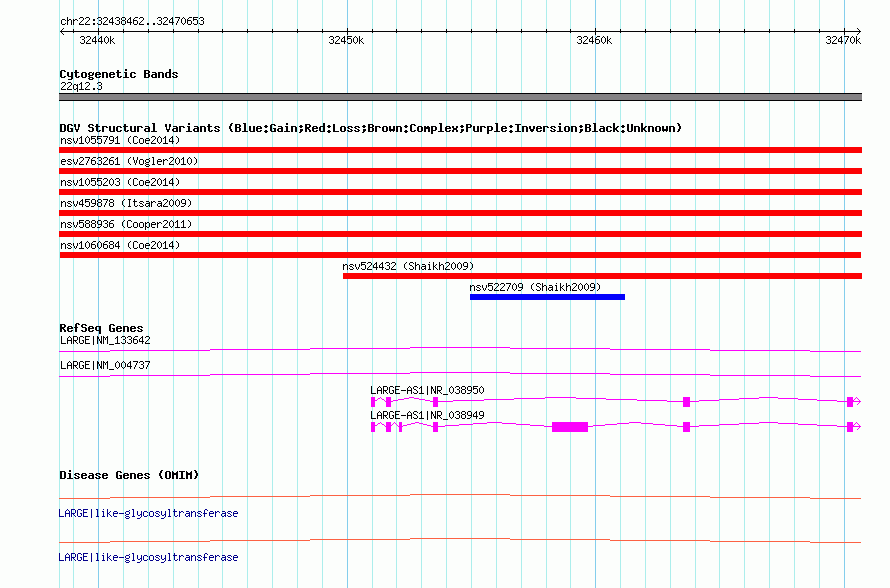Click the blue nsv522709 gain bar
The image size is (890, 588).
pos(547,297)
